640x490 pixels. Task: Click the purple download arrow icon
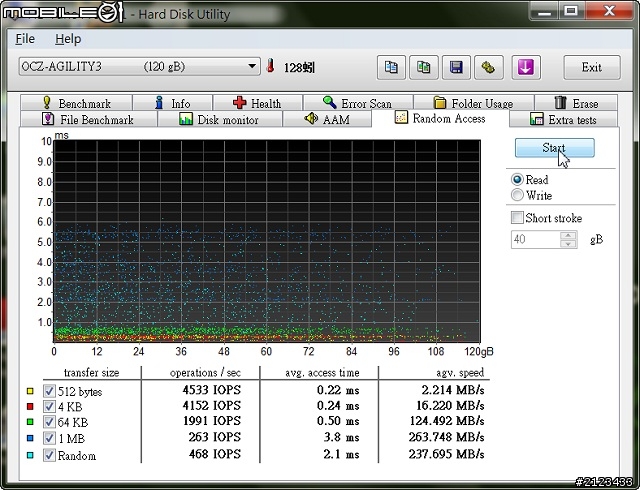tap(526, 67)
